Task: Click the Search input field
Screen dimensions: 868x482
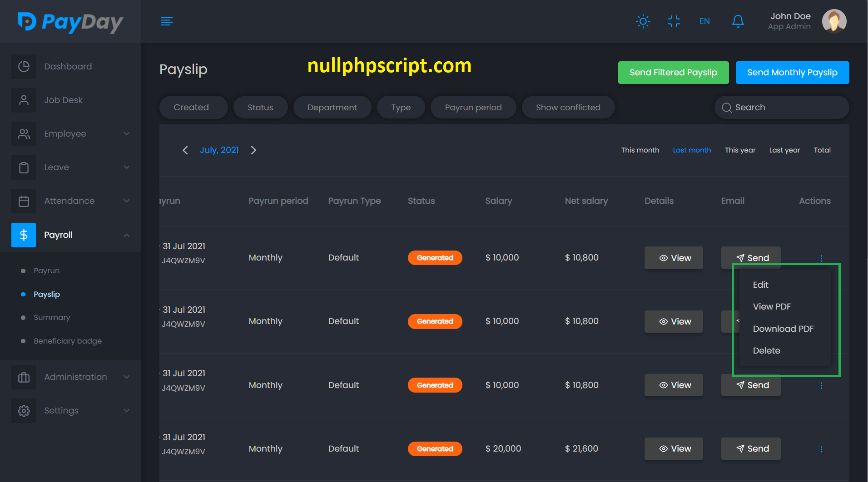Action: (786, 108)
